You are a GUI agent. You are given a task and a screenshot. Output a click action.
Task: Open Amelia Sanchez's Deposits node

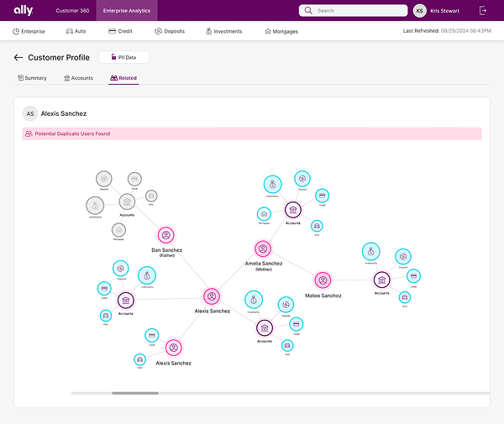pos(302,179)
